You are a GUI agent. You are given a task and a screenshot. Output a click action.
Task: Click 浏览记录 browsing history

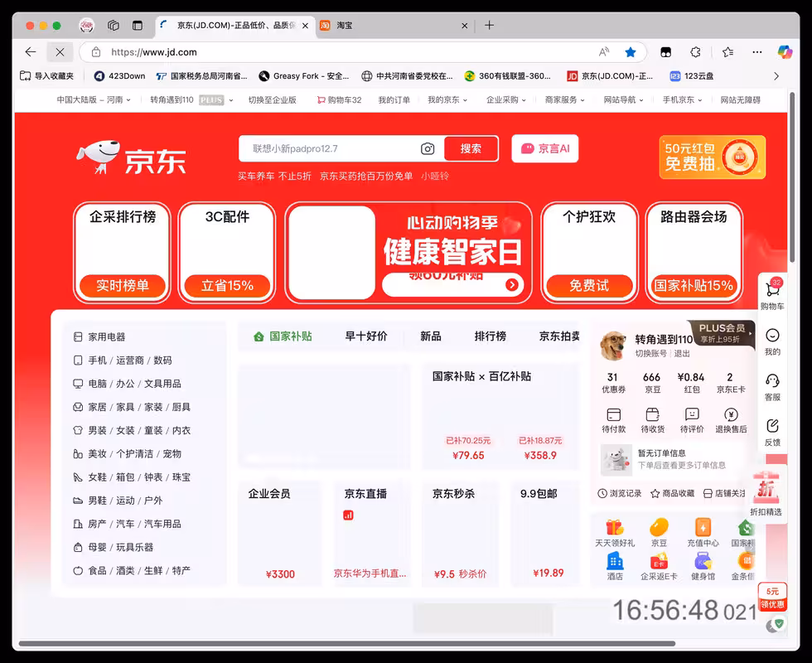pos(620,493)
